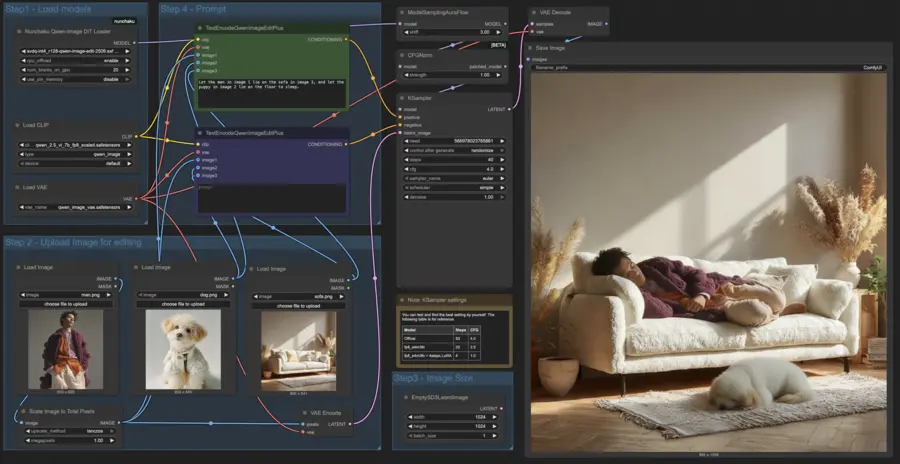
Task: Collapse the EmptySD3LatentImage node
Action: (405, 397)
